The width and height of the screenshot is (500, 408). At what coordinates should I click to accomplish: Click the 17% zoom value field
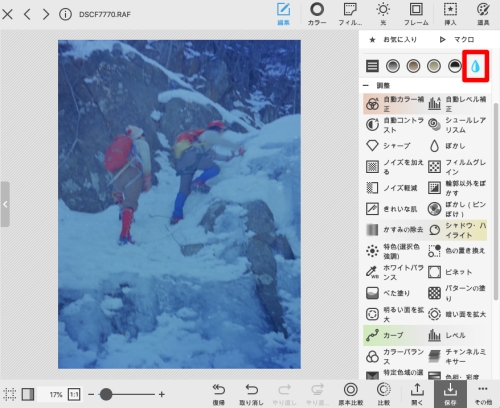(52, 395)
